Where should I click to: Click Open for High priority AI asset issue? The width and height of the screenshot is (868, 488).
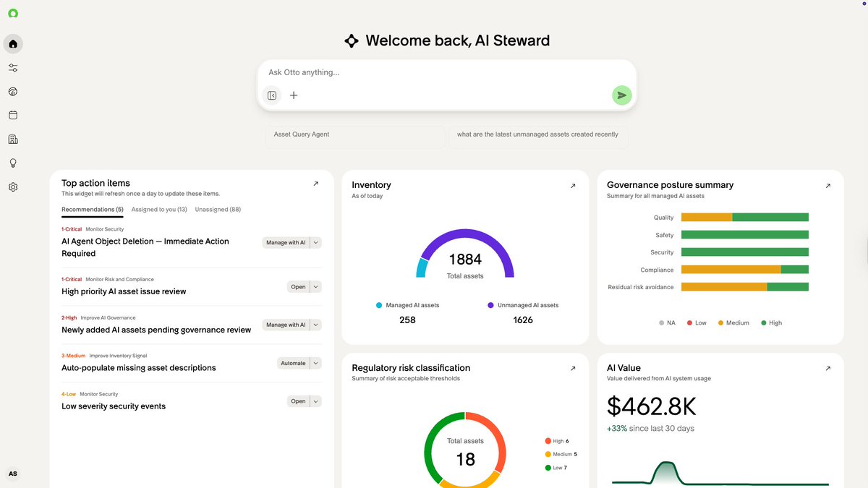[x=298, y=287]
